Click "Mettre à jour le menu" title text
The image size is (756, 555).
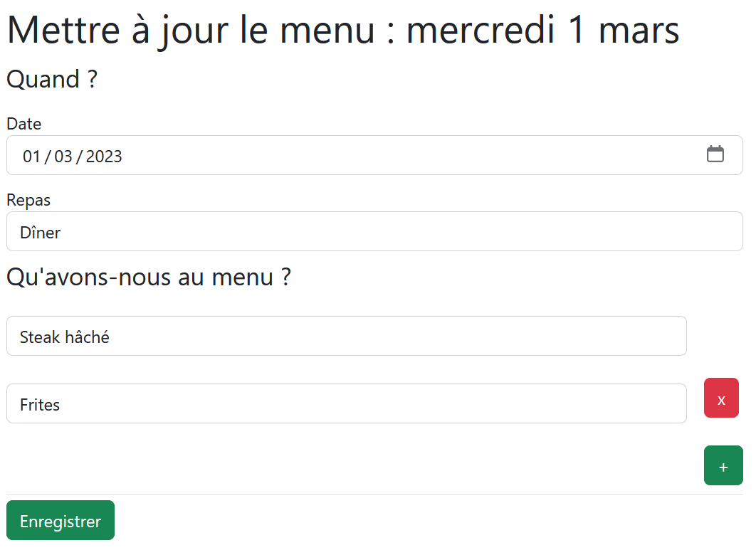coord(191,30)
